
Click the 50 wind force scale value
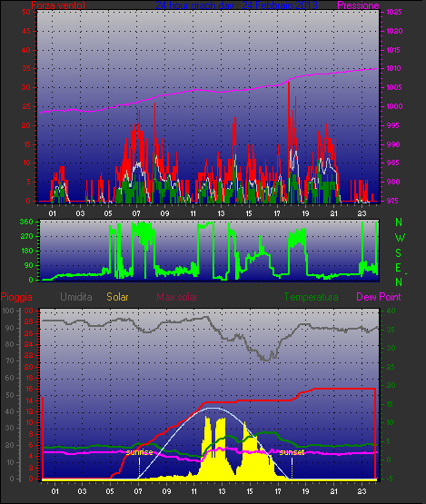pyautogui.click(x=26, y=12)
